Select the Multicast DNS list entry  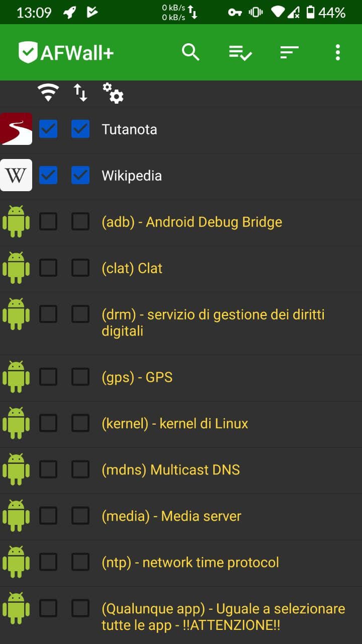coord(170,469)
